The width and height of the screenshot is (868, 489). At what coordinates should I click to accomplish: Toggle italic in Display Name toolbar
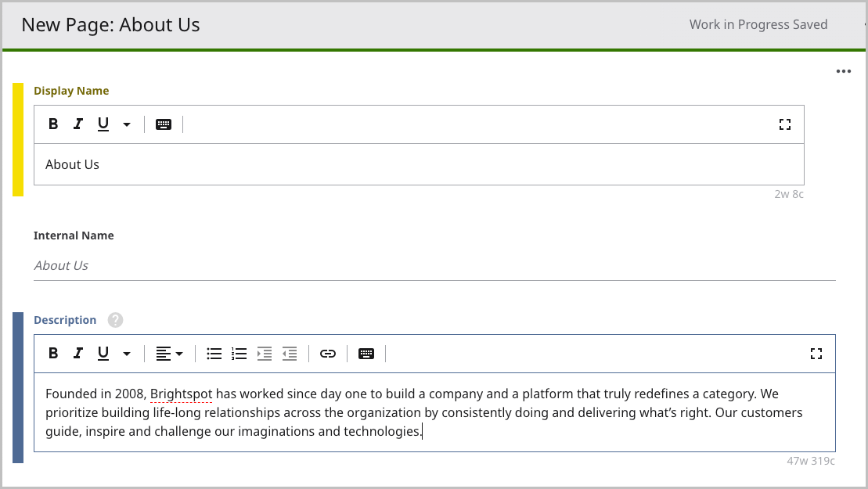tap(78, 124)
